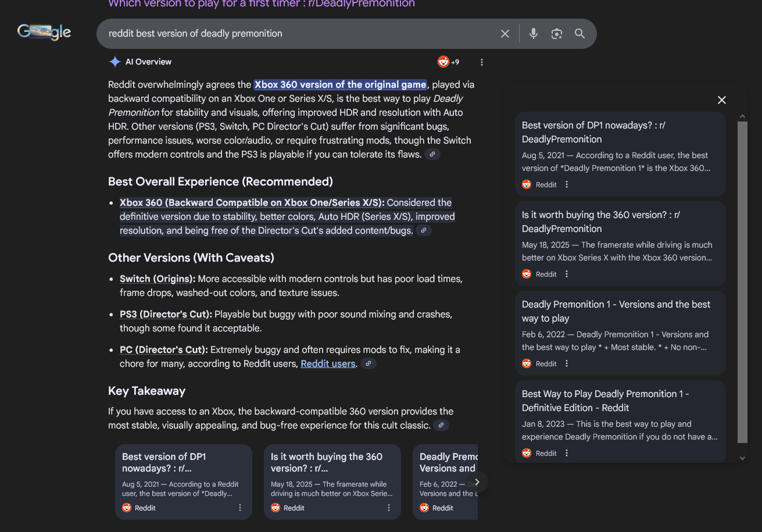762x532 pixels.
Task: Start voice search with microphone icon
Action: pyautogui.click(x=533, y=34)
